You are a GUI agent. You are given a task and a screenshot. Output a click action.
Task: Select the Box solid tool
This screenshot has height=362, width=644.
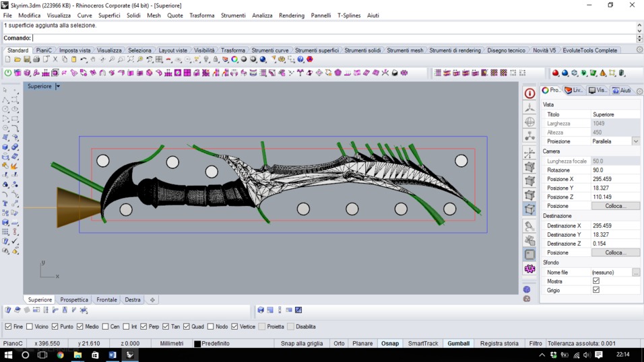[x=5, y=147]
